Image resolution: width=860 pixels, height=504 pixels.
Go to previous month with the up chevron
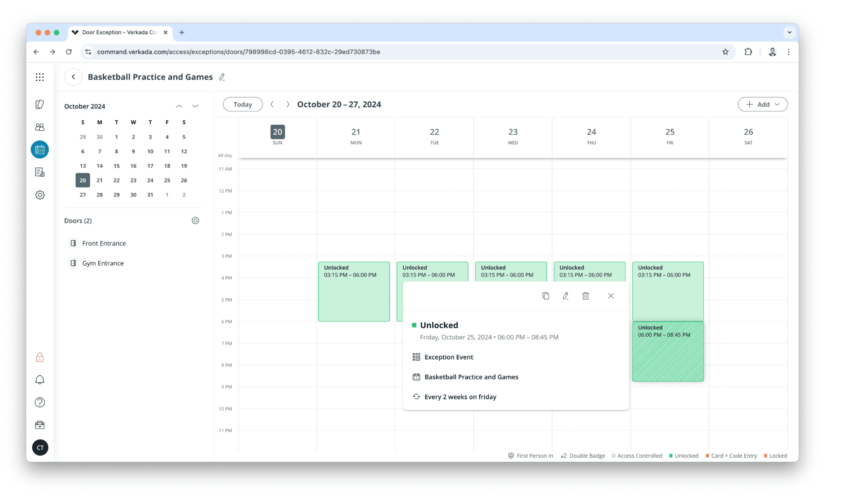179,106
